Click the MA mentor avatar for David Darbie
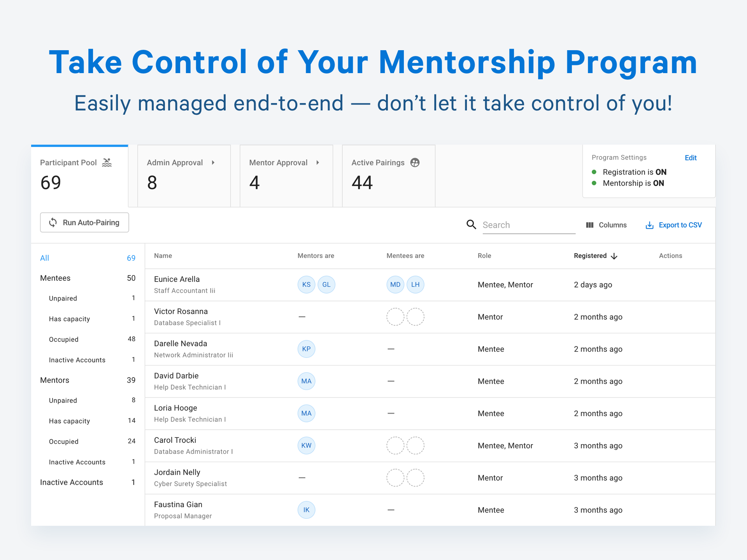The width and height of the screenshot is (747, 560). tap(306, 381)
